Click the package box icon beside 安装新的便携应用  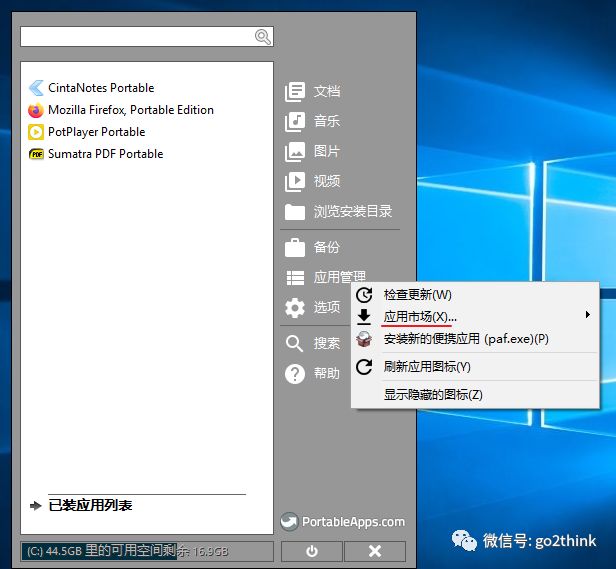(364, 339)
